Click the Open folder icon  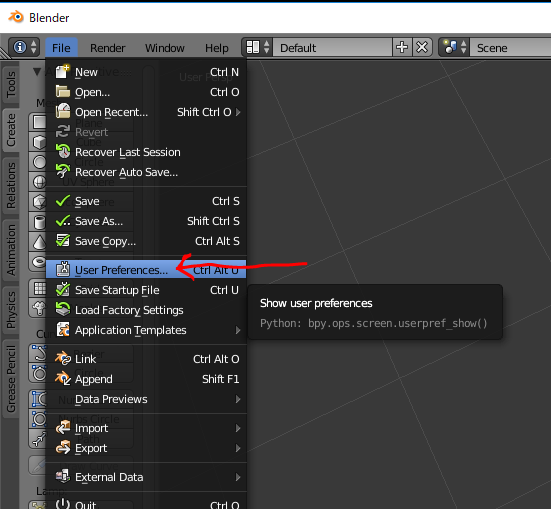click(x=63, y=92)
